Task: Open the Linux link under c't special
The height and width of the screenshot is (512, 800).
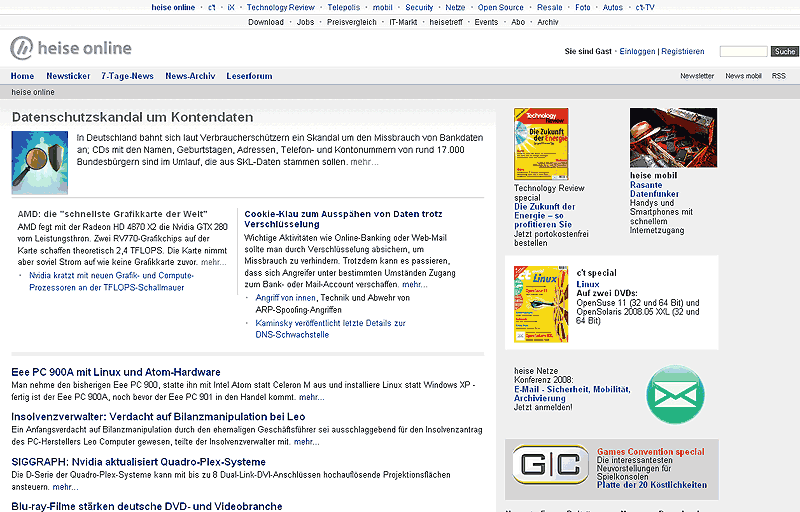Action: click(588, 285)
